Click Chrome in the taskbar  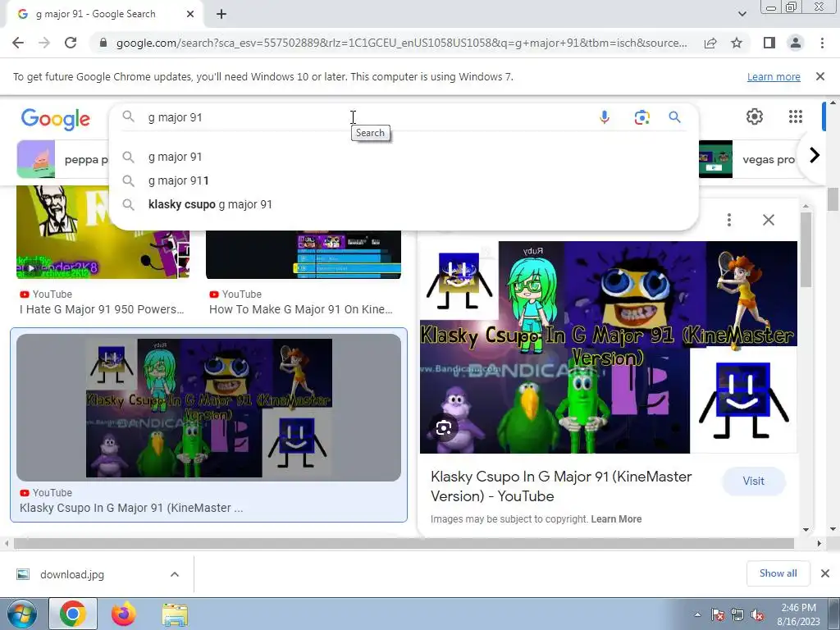(x=73, y=614)
